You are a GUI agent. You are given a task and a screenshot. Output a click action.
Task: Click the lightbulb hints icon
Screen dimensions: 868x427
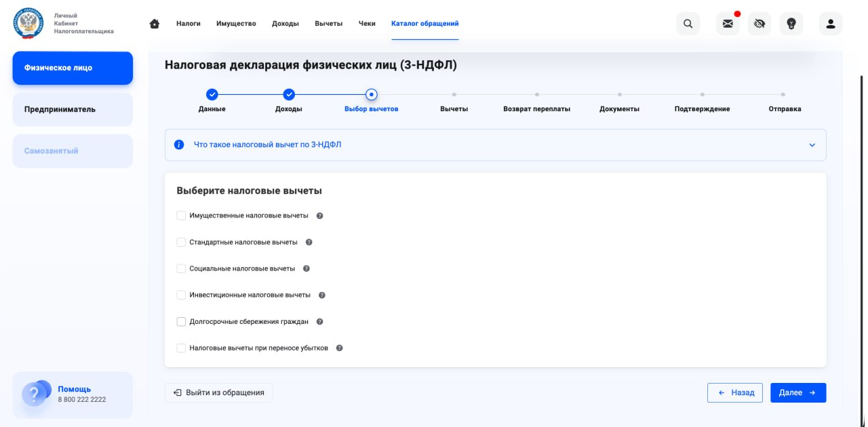pos(791,24)
